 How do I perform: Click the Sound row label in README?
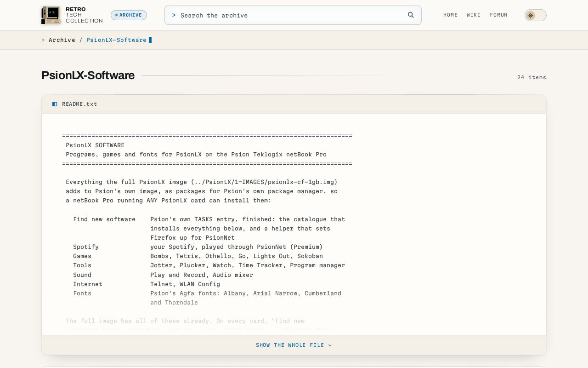(x=82, y=275)
